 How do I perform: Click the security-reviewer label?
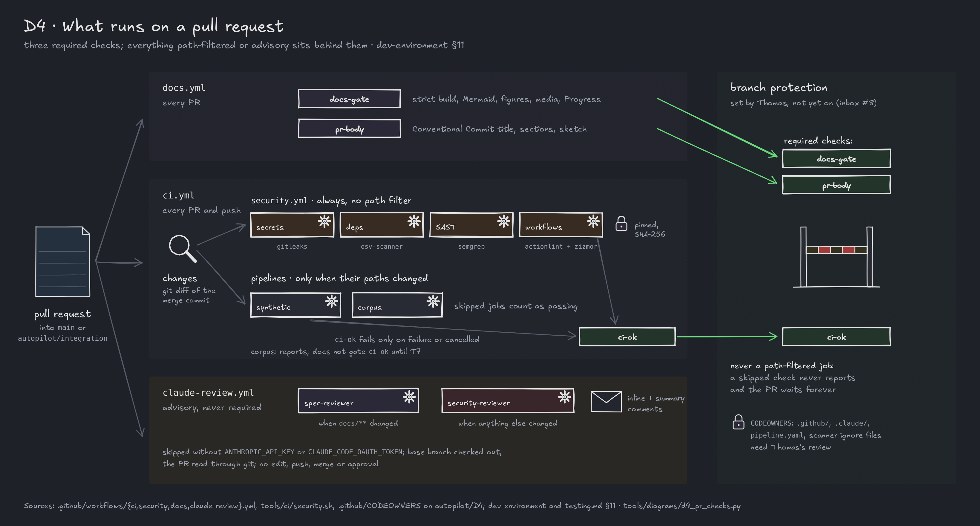click(x=478, y=403)
